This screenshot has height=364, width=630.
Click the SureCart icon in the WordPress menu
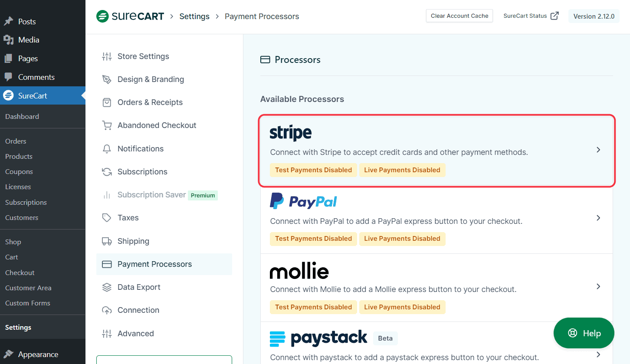point(8,96)
